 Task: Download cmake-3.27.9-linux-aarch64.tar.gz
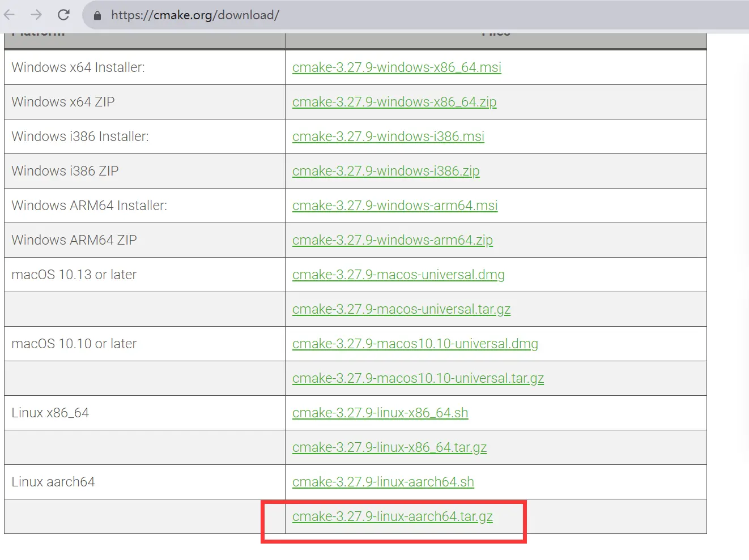[393, 516]
